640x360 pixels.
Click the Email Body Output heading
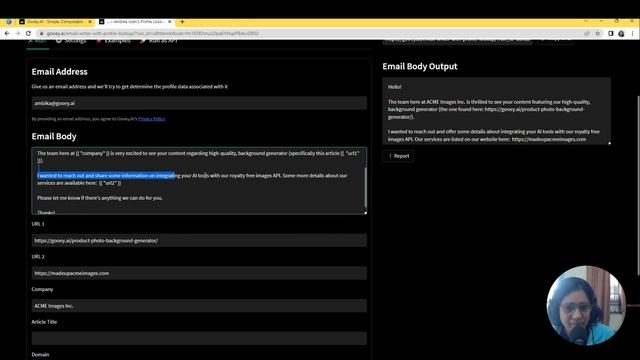[x=420, y=67]
